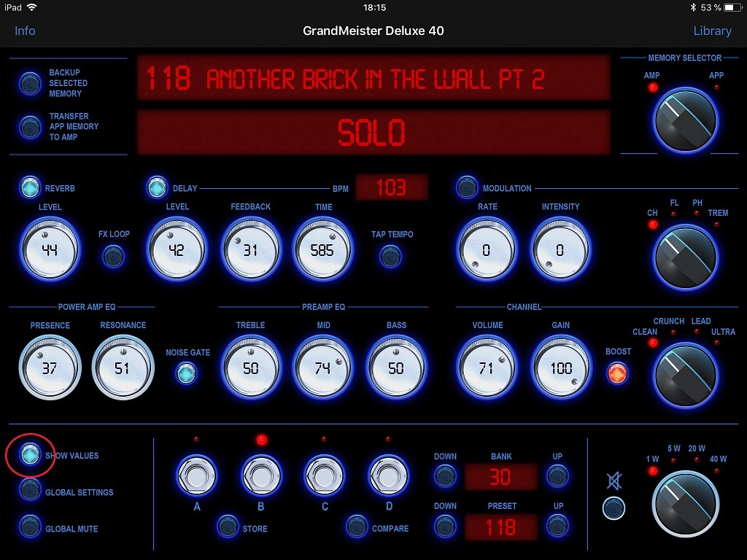Screen dimensions: 747x560
Task: Click Transfer App Memory to Amp button
Action: point(30,127)
